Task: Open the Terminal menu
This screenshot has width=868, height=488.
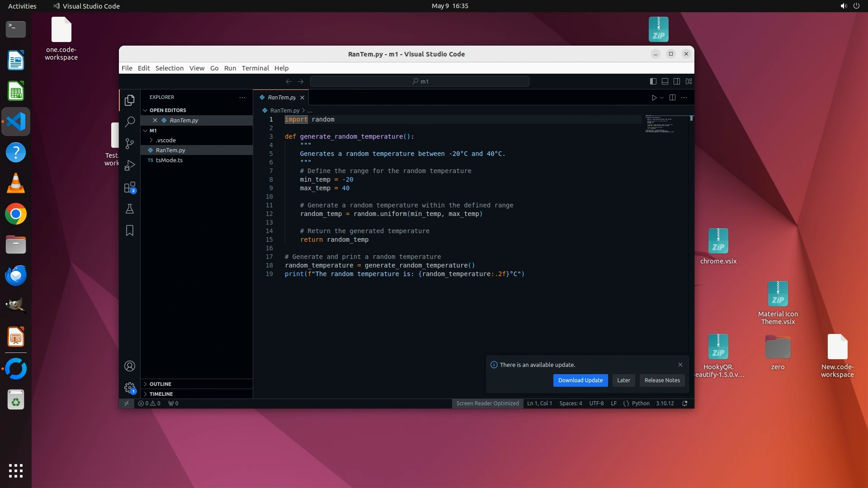Action: pyautogui.click(x=255, y=68)
